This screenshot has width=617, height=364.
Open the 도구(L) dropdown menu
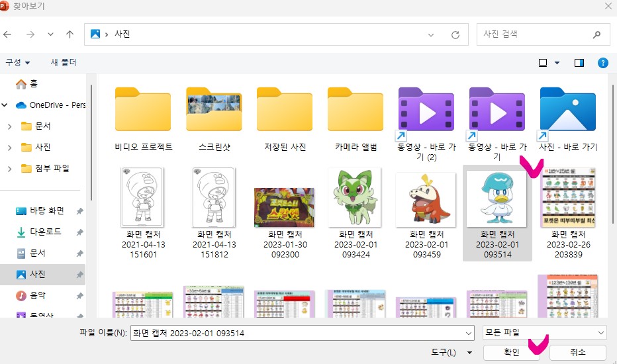[451, 352]
